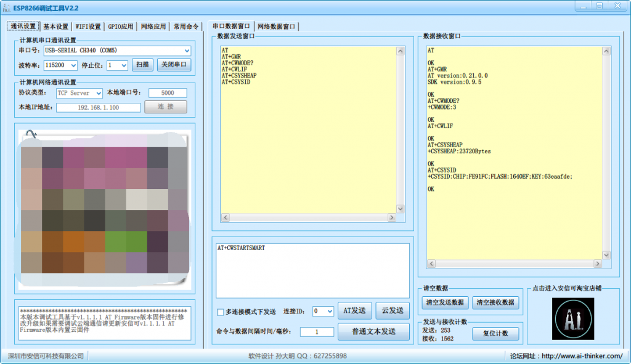This screenshot has height=364, width=631.
Task: Click the 清空接收数据 button
Action: (495, 302)
